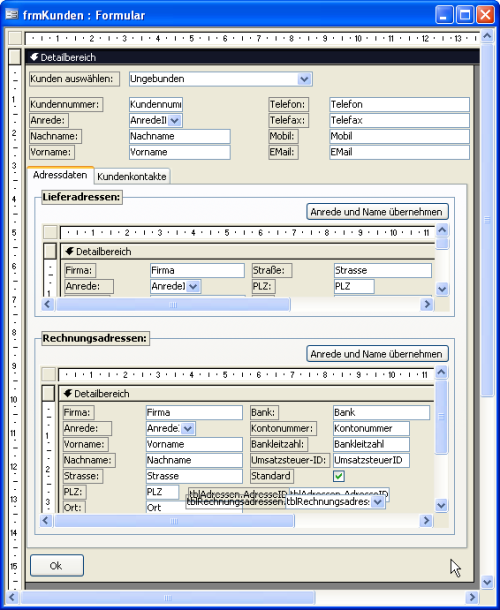Image resolution: width=500 pixels, height=610 pixels.
Task: Click the frmKunden form icon in title bar
Action: coord(12,15)
